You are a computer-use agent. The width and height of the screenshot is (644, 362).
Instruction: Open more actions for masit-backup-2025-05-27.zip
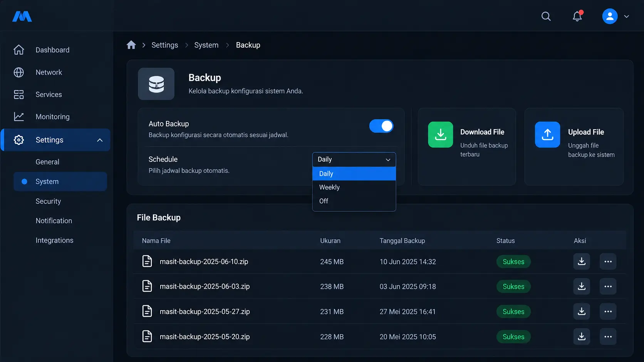pyautogui.click(x=608, y=312)
